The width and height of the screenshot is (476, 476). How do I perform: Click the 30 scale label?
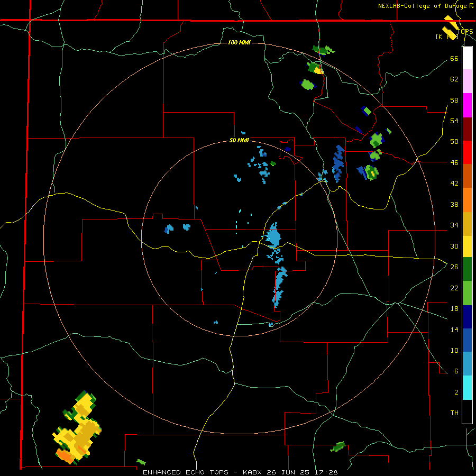[454, 246]
